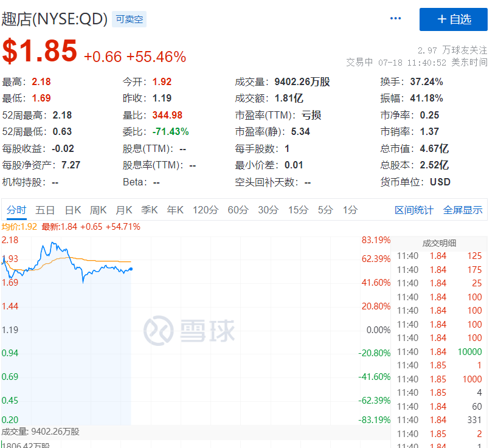Click the 成交量 9402.26万股 value
498x448 pixels.
tap(302, 82)
